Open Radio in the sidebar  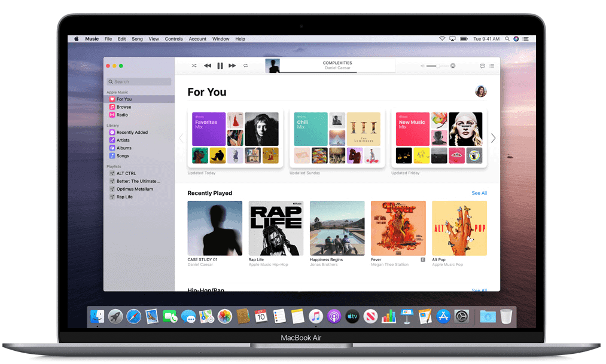[x=122, y=115]
